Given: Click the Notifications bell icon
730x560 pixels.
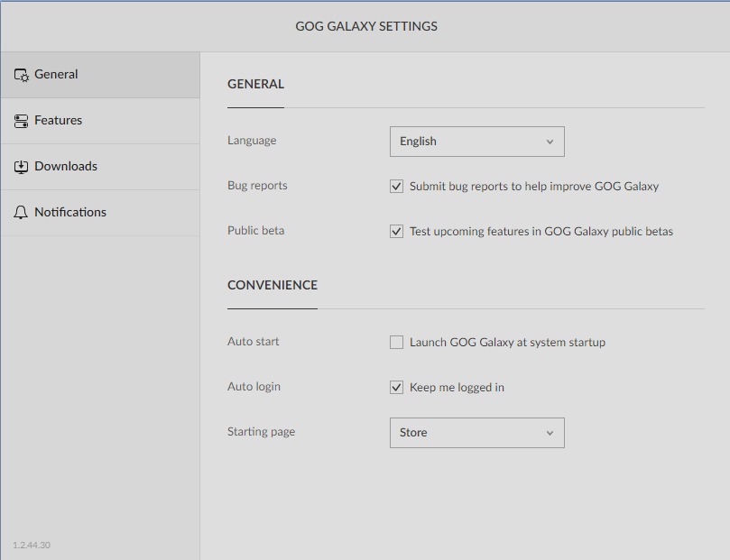Looking at the screenshot, I should [21, 213].
